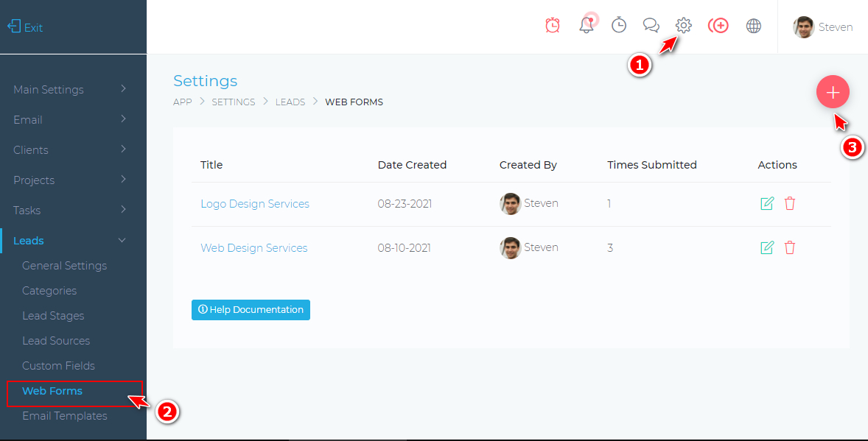Open the chat messages icon
The width and height of the screenshot is (868, 441).
tap(651, 26)
